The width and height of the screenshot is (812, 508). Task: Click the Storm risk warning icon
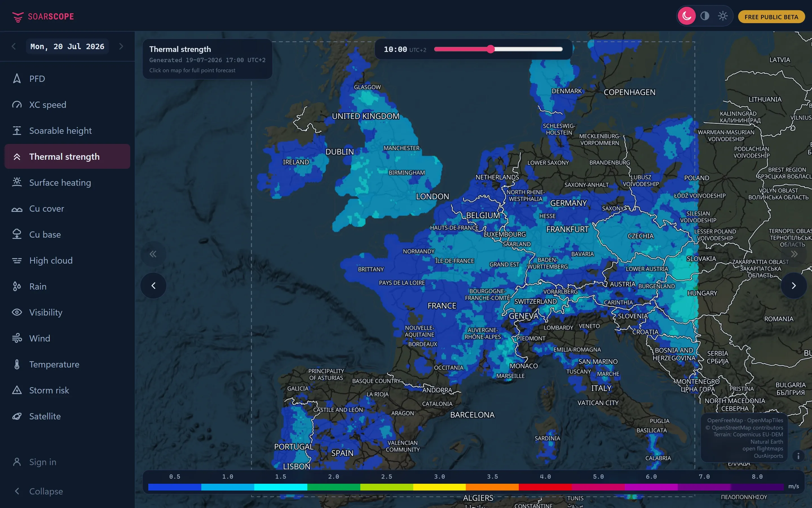pos(17,390)
